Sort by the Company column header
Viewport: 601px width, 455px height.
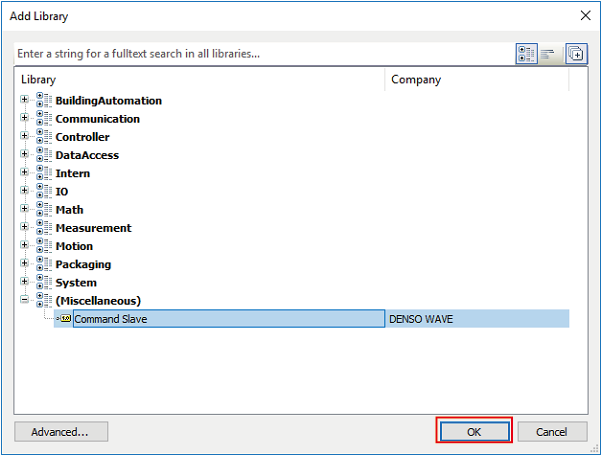pyautogui.click(x=476, y=79)
